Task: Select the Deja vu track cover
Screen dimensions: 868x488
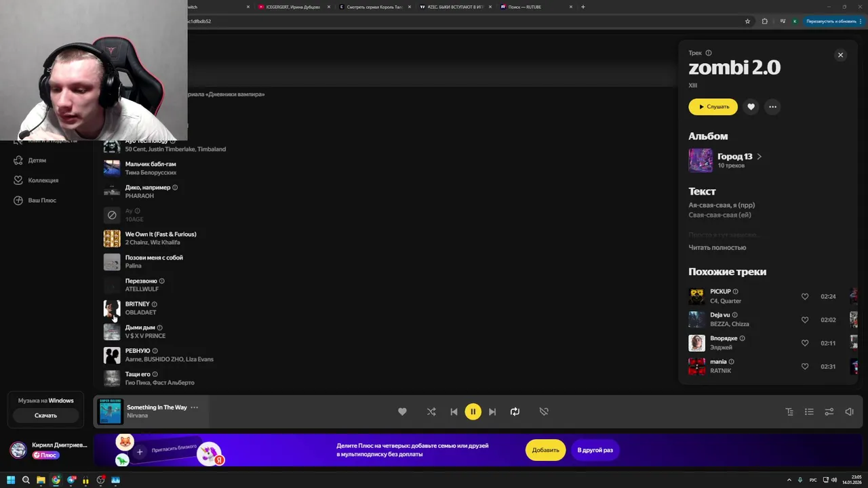Action: click(696, 319)
